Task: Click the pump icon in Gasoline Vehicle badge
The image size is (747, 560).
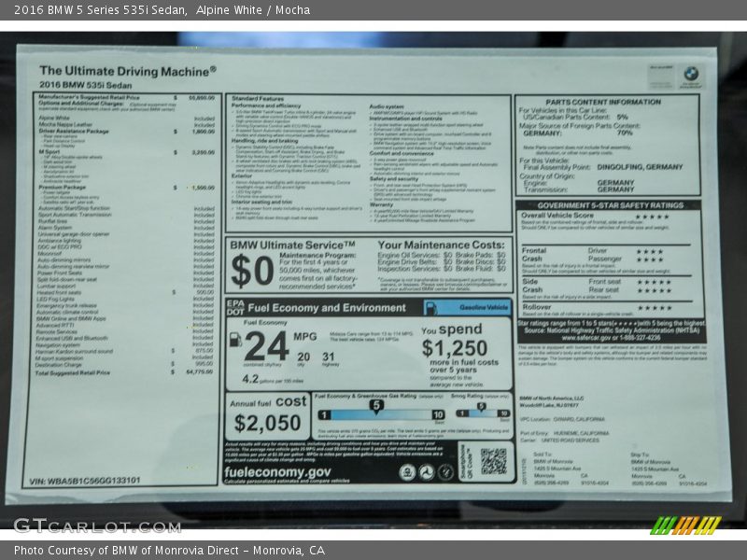Action: (x=430, y=308)
